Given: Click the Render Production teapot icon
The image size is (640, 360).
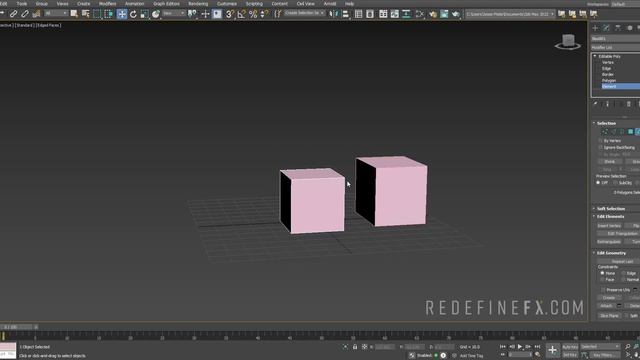Looking at the screenshot, I should coord(456,14).
